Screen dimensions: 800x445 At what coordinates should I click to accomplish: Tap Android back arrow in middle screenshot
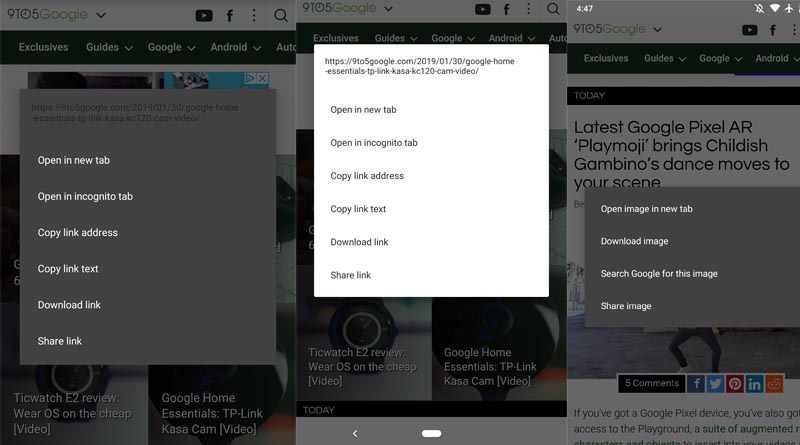pyautogui.click(x=355, y=433)
